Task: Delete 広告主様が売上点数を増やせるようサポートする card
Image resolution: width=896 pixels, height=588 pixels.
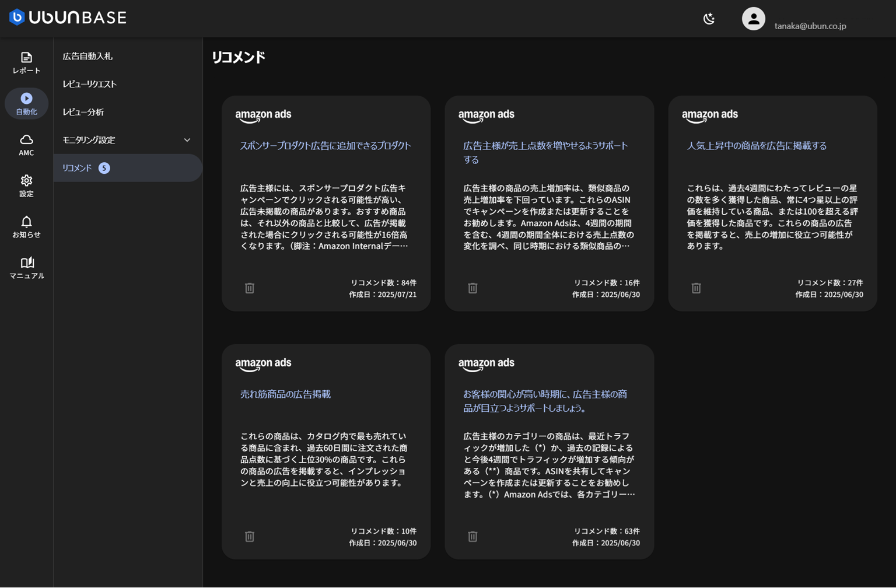Action: tap(473, 288)
